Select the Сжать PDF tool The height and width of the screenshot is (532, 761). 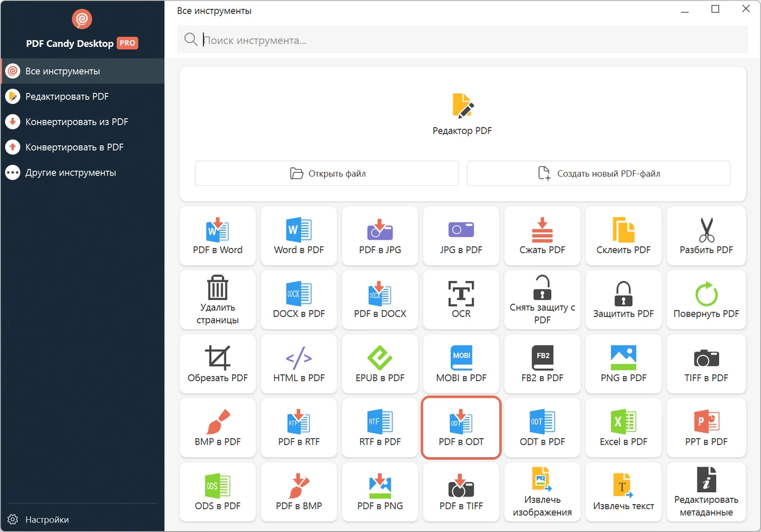pyautogui.click(x=542, y=235)
